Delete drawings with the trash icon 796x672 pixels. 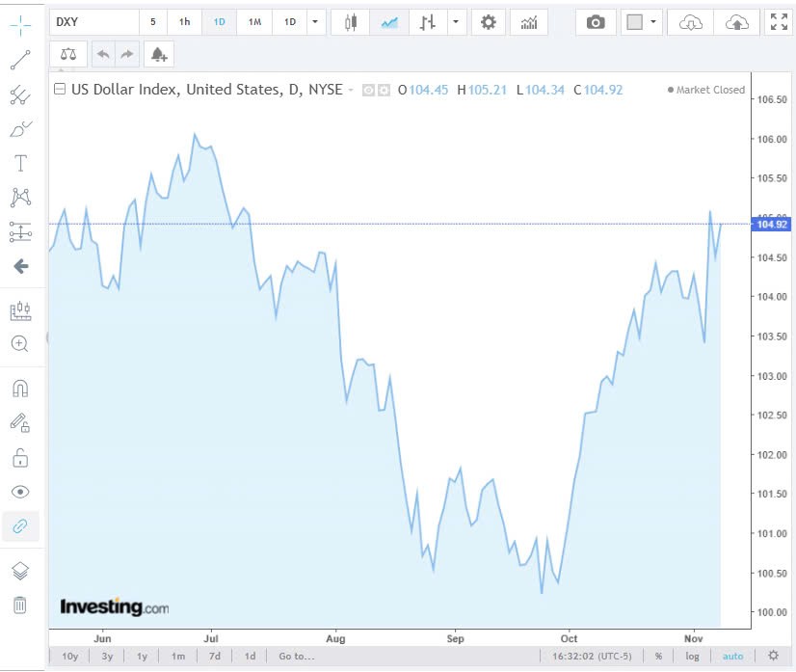20,604
